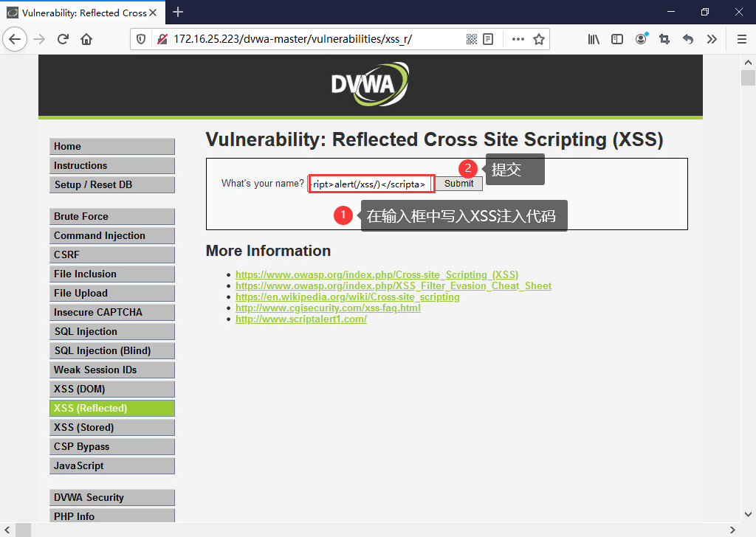The width and height of the screenshot is (756, 537).
Task: Select the Vulnerability: Reflected Cross tab
Action: (x=83, y=13)
